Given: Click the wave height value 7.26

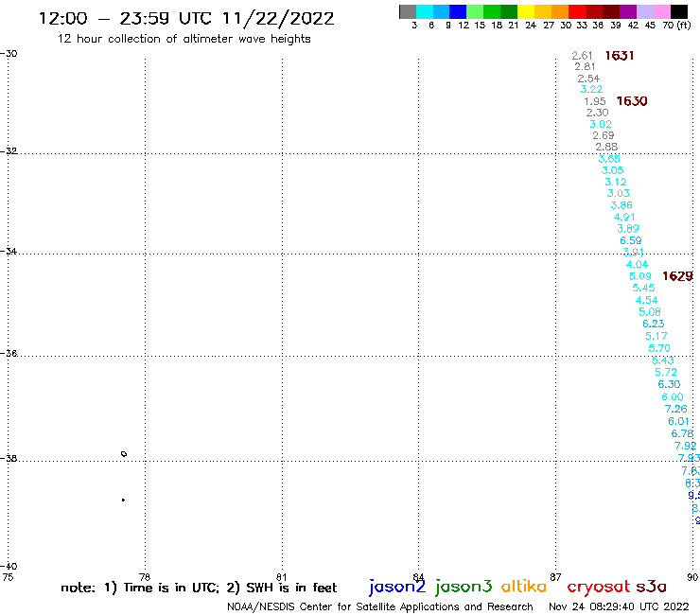Looking at the screenshot, I should click(675, 409).
